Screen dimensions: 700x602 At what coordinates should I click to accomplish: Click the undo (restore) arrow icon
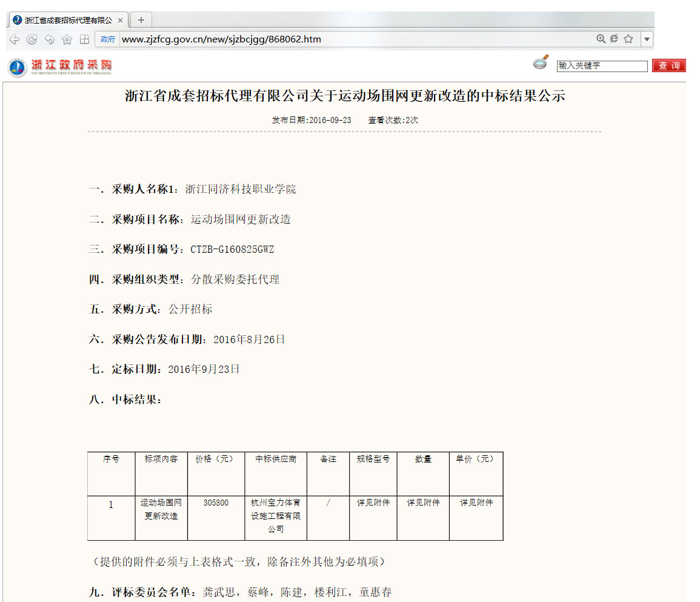[49, 39]
